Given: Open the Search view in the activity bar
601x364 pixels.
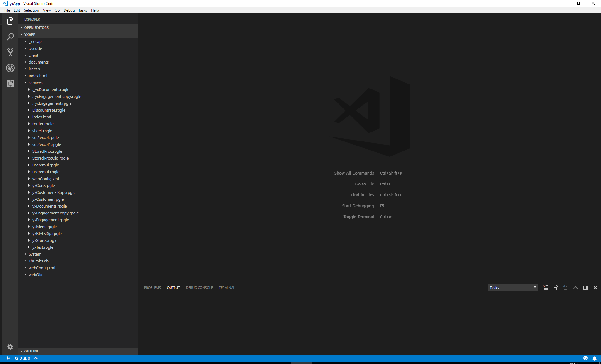Looking at the screenshot, I should click(10, 36).
